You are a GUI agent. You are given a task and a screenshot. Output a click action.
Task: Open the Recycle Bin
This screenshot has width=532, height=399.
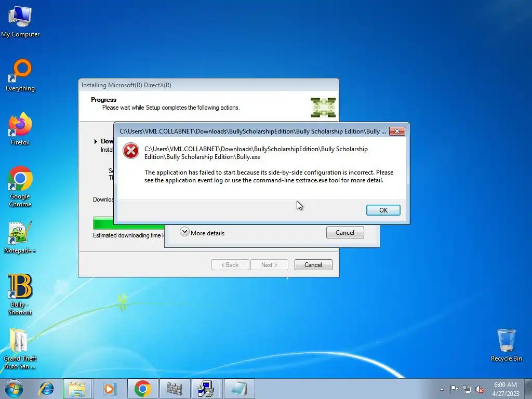click(x=506, y=345)
